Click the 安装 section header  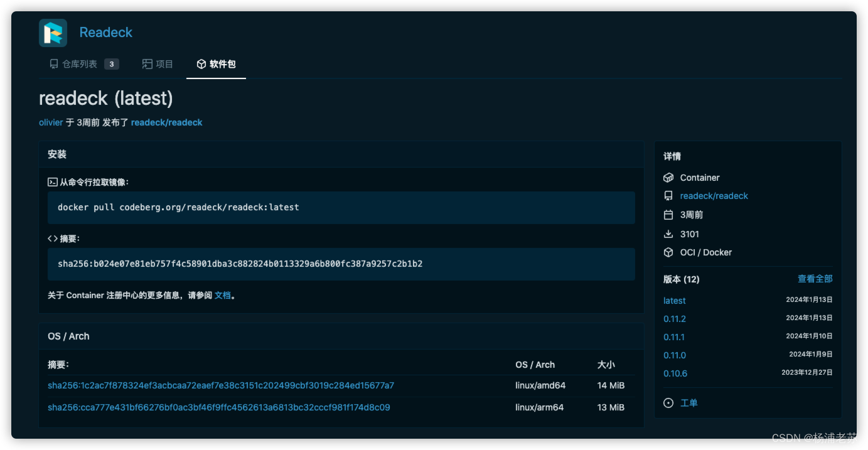point(341,154)
